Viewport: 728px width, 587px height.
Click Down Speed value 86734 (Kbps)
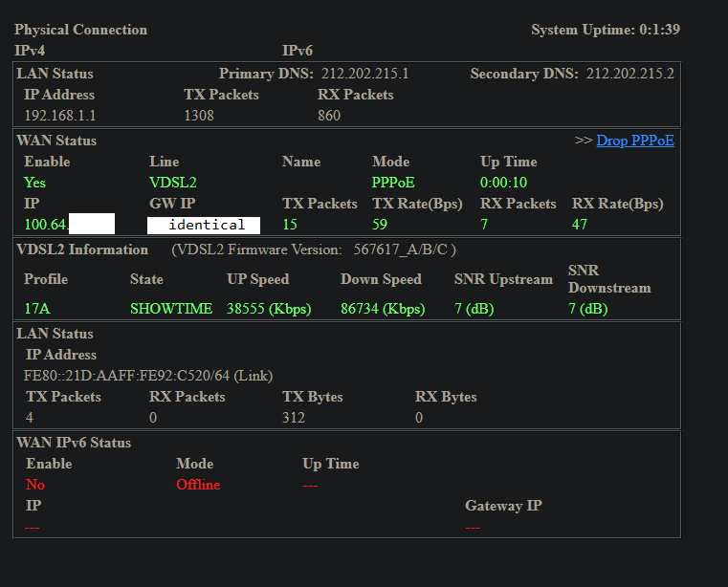click(383, 308)
